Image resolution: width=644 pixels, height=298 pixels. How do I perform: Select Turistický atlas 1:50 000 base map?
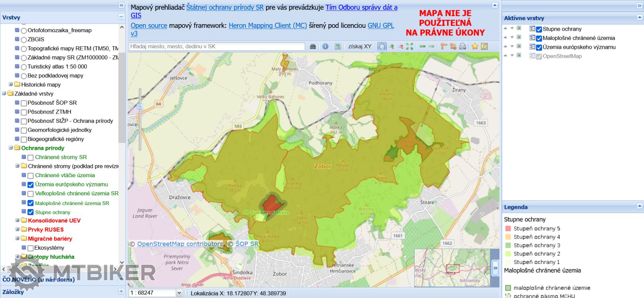(24, 67)
